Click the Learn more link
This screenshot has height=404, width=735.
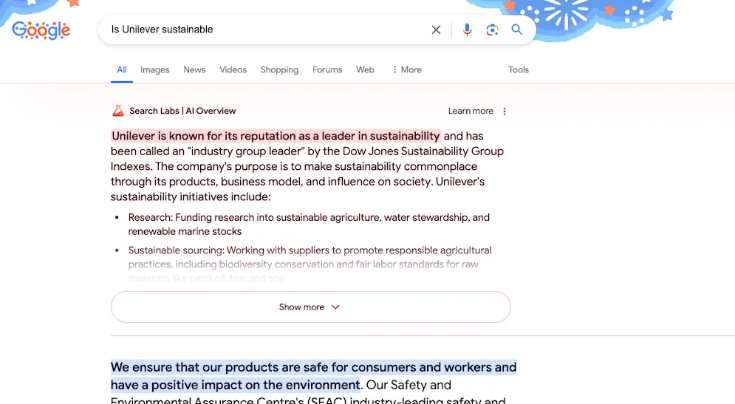coord(470,111)
